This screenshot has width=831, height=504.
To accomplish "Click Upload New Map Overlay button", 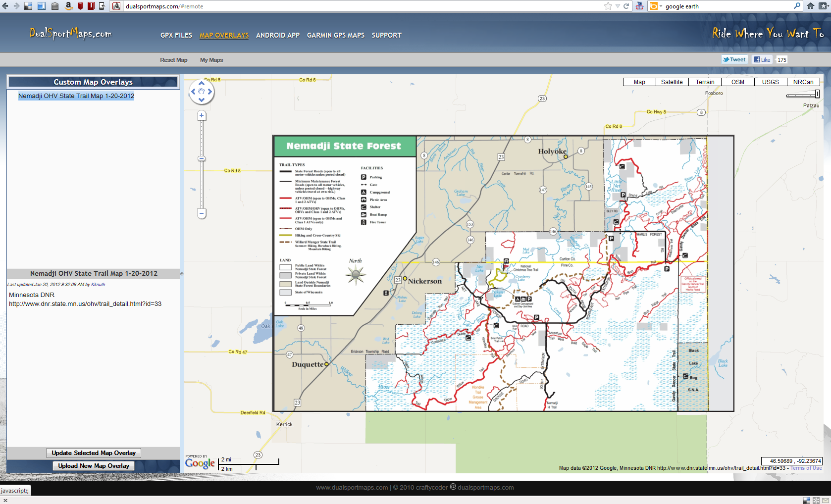I will coord(94,466).
